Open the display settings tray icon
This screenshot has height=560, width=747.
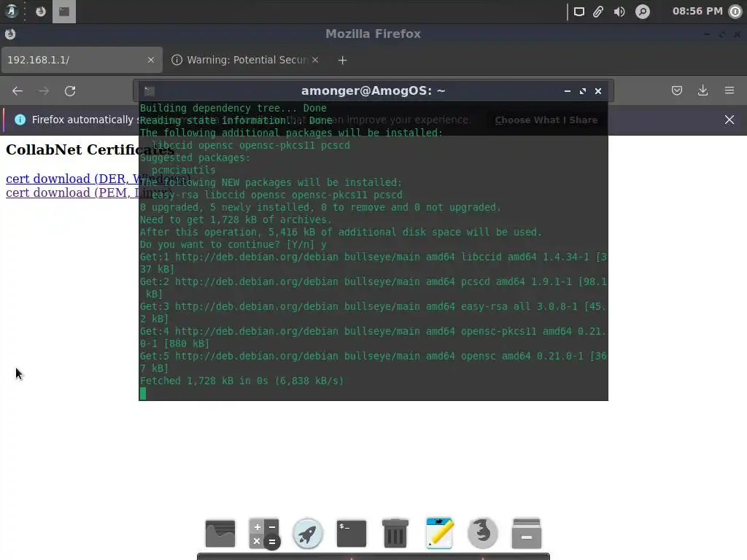pyautogui.click(x=578, y=12)
